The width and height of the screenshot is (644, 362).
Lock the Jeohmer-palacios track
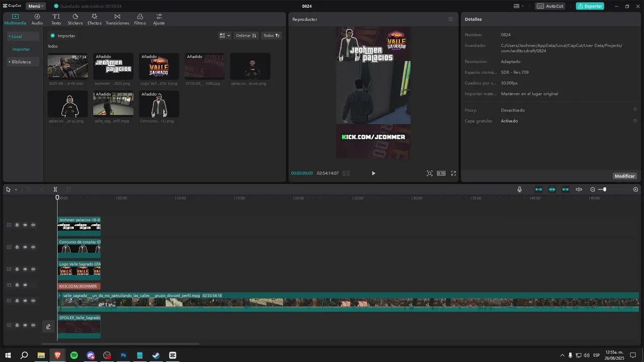pos(17,225)
